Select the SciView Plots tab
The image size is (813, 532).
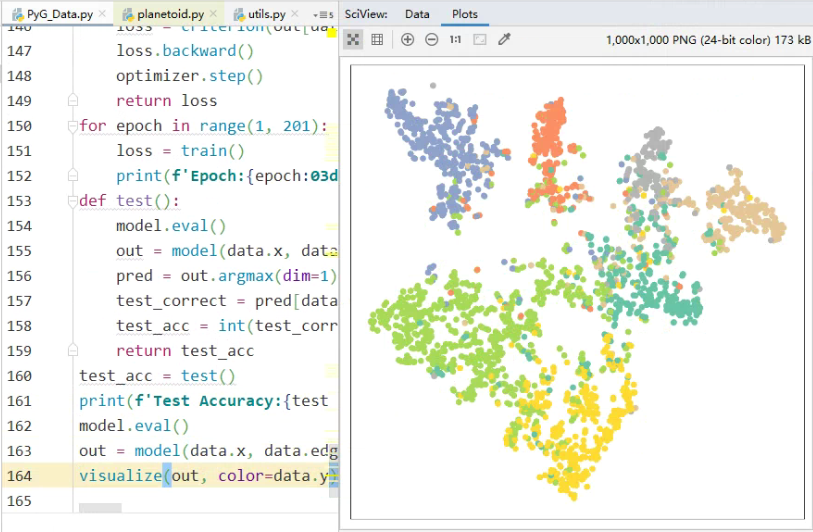pos(465,14)
